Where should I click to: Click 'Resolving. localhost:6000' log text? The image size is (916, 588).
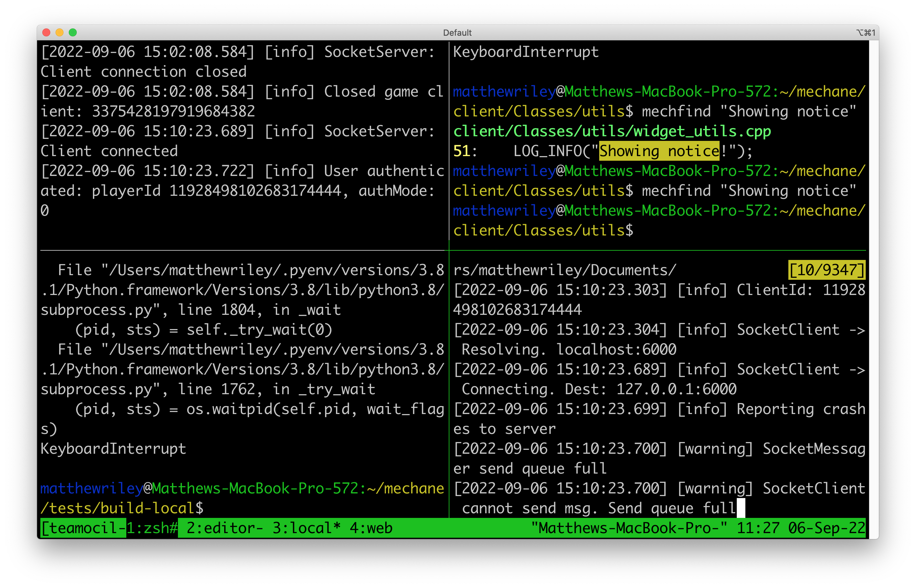(x=569, y=349)
